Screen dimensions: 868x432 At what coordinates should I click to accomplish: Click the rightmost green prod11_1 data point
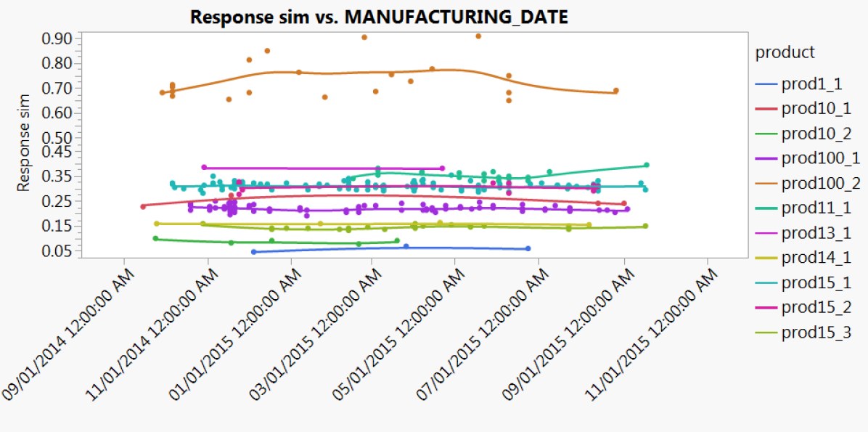[x=646, y=165]
